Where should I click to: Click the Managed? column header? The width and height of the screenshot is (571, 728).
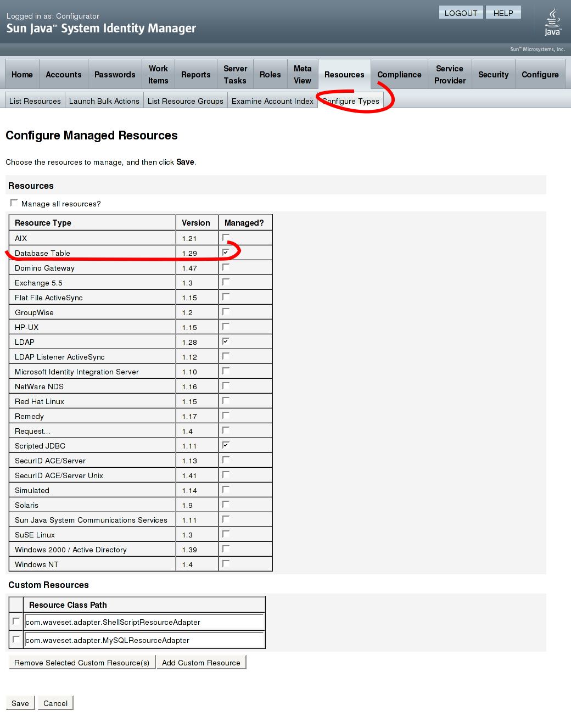tap(244, 223)
